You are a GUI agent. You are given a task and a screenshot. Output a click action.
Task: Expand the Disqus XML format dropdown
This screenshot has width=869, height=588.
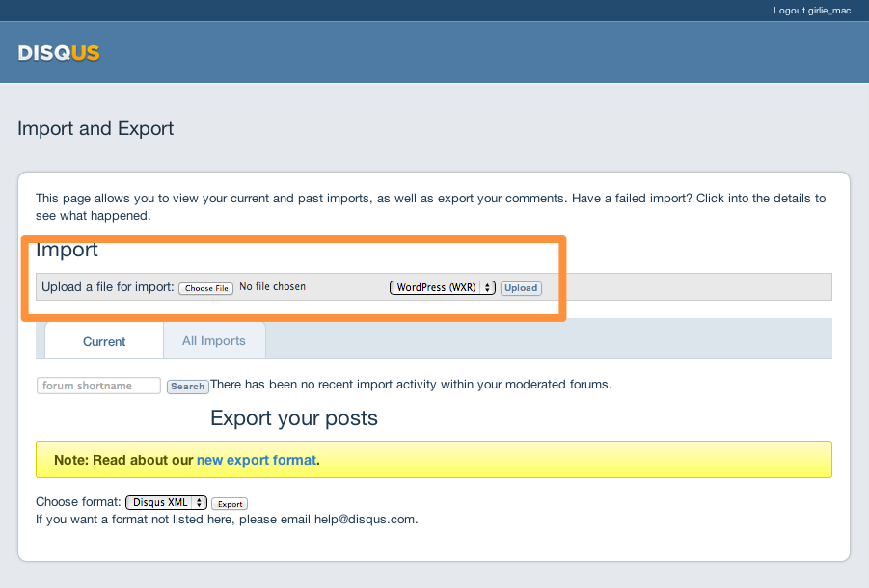coord(166,502)
